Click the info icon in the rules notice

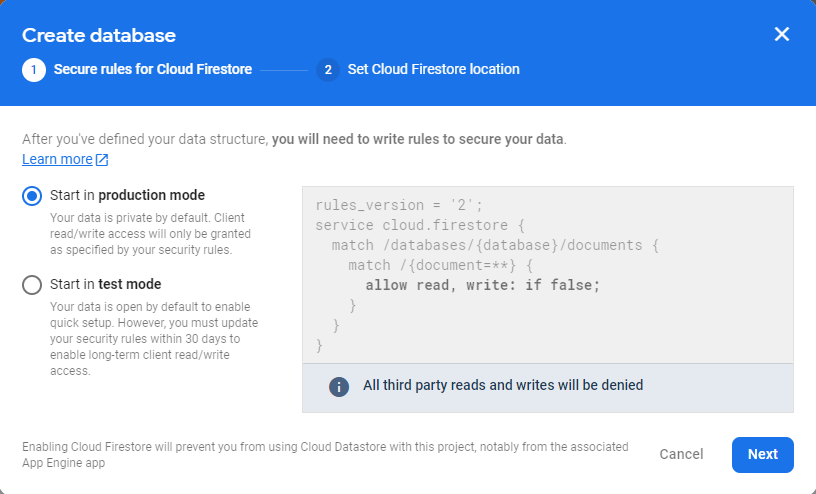point(339,387)
